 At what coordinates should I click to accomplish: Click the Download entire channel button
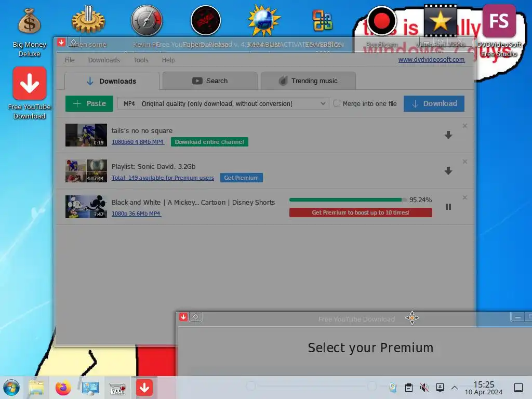coord(209,142)
